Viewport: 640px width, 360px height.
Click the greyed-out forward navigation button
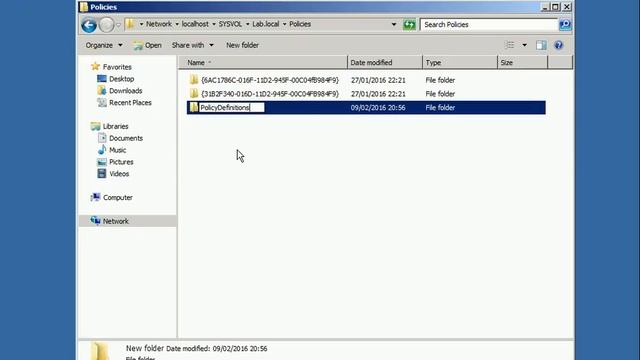pyautogui.click(x=107, y=25)
